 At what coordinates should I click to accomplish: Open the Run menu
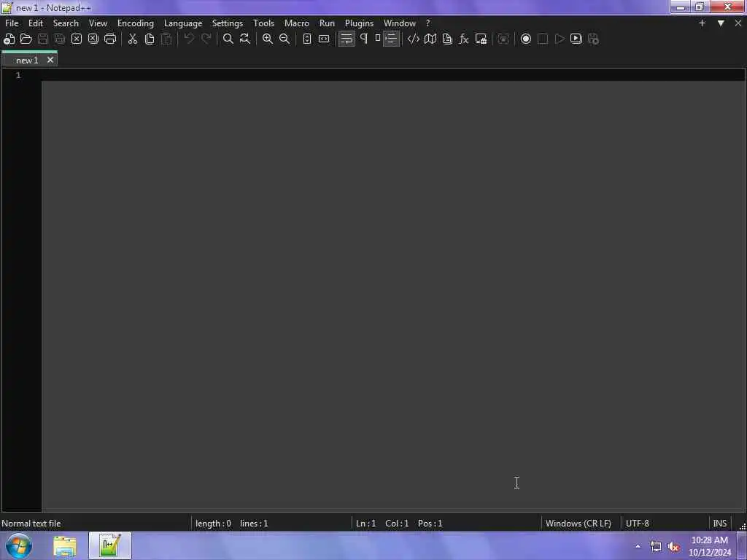(327, 23)
